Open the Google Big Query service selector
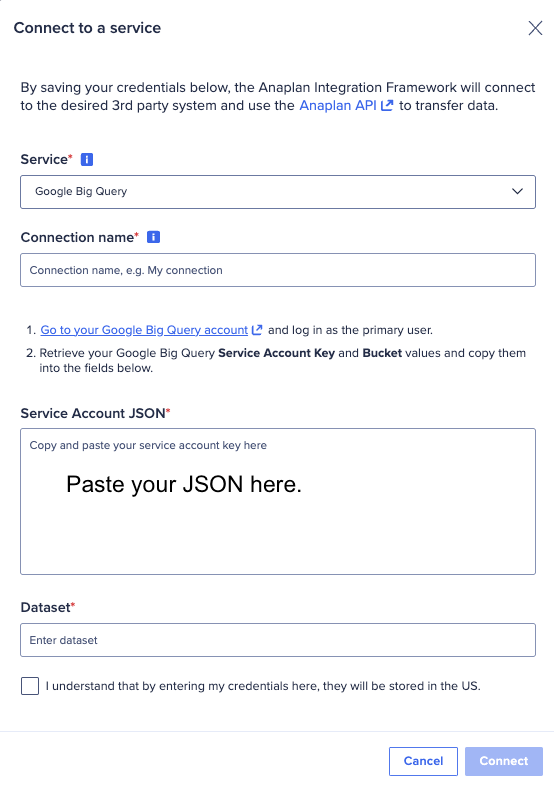 (x=278, y=192)
